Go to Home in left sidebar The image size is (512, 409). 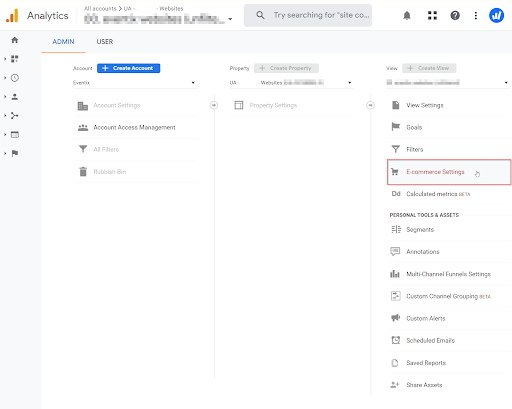coord(15,40)
